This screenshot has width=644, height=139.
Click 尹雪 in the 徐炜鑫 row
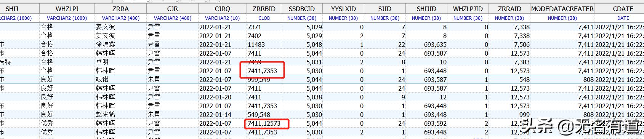[x=154, y=45]
